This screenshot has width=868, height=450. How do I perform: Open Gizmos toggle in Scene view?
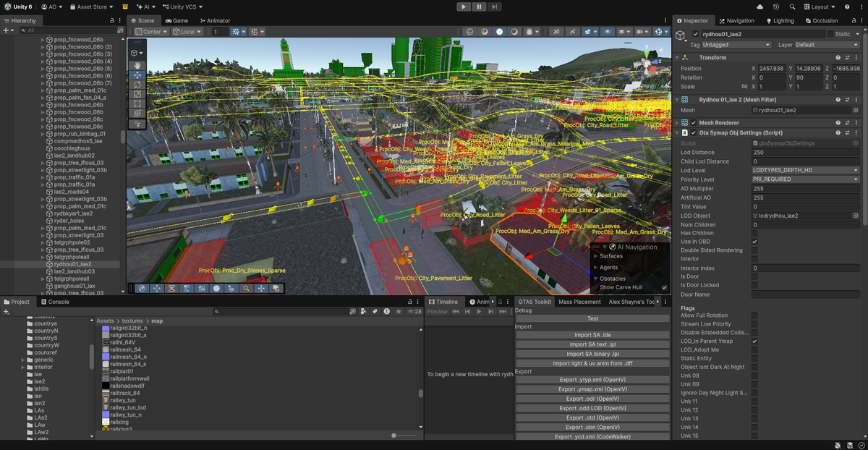pyautogui.click(x=660, y=32)
